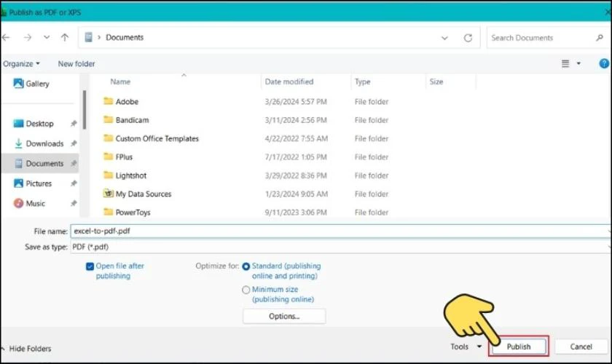Click the Desktop sidebar icon
Screen dimensions: 612x364
(x=18, y=124)
